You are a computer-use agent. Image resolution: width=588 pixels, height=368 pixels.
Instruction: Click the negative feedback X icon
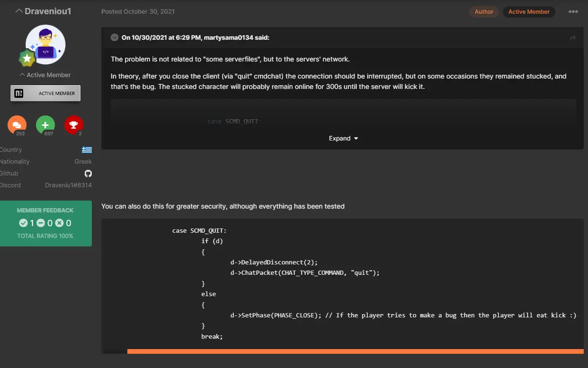pos(60,223)
